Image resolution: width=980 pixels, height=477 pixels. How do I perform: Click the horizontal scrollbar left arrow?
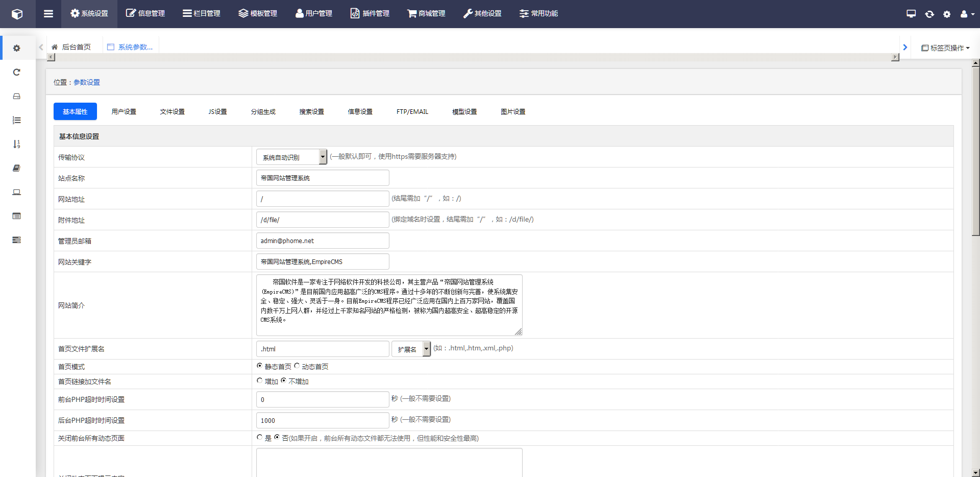point(51,57)
